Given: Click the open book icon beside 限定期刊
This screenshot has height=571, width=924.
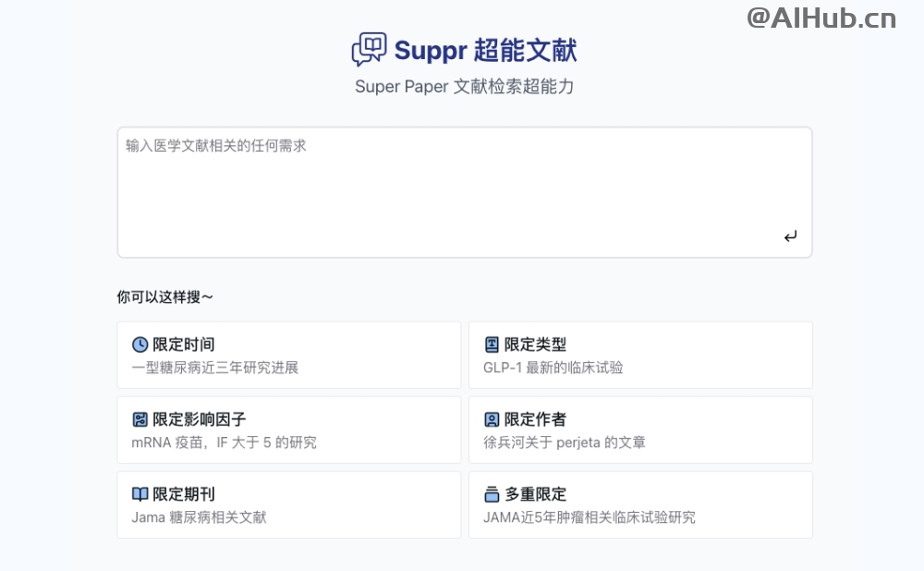Looking at the screenshot, I should 140,494.
